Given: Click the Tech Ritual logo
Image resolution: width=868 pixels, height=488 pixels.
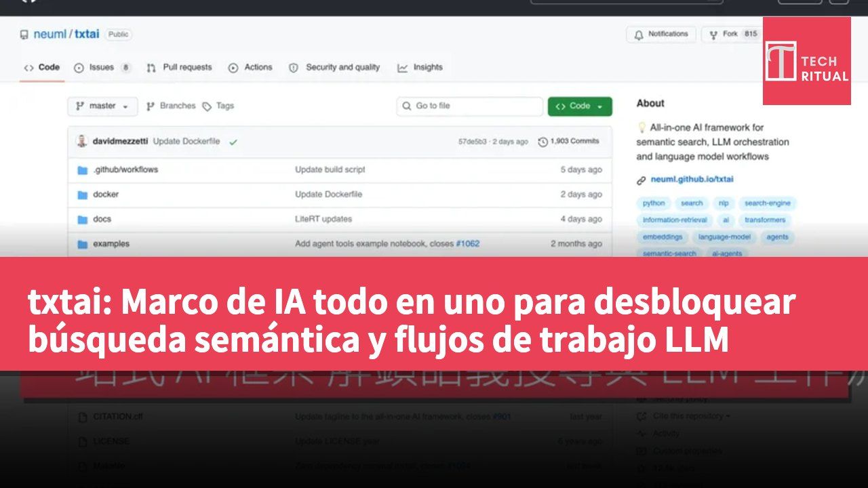Looking at the screenshot, I should (807, 61).
